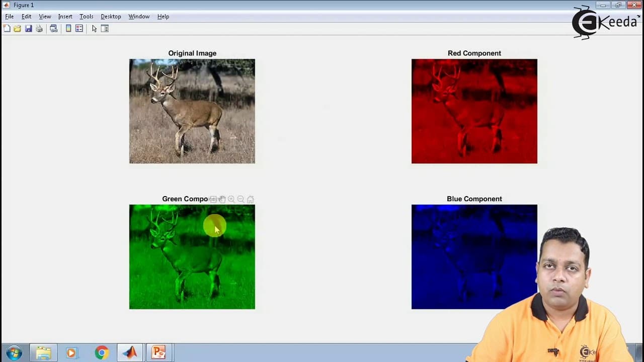Open the Insert menu
Viewport: 644px width, 362px height.
[65, 16]
